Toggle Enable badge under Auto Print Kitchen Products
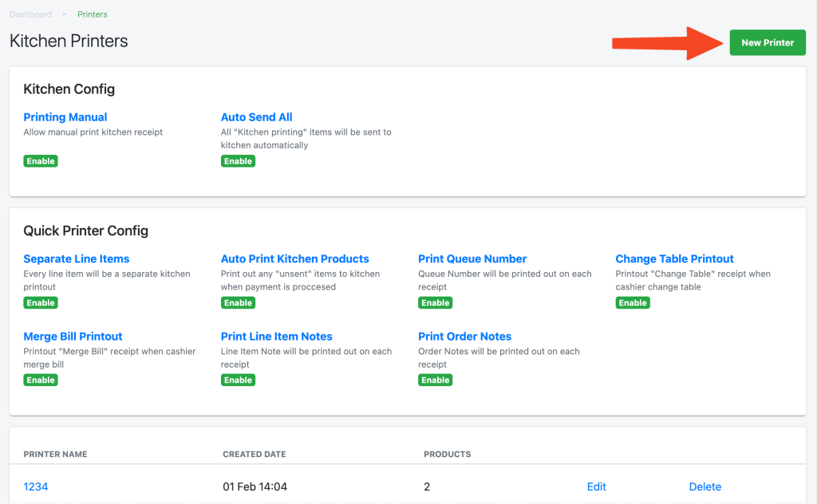The height and width of the screenshot is (504, 817). [x=238, y=303]
